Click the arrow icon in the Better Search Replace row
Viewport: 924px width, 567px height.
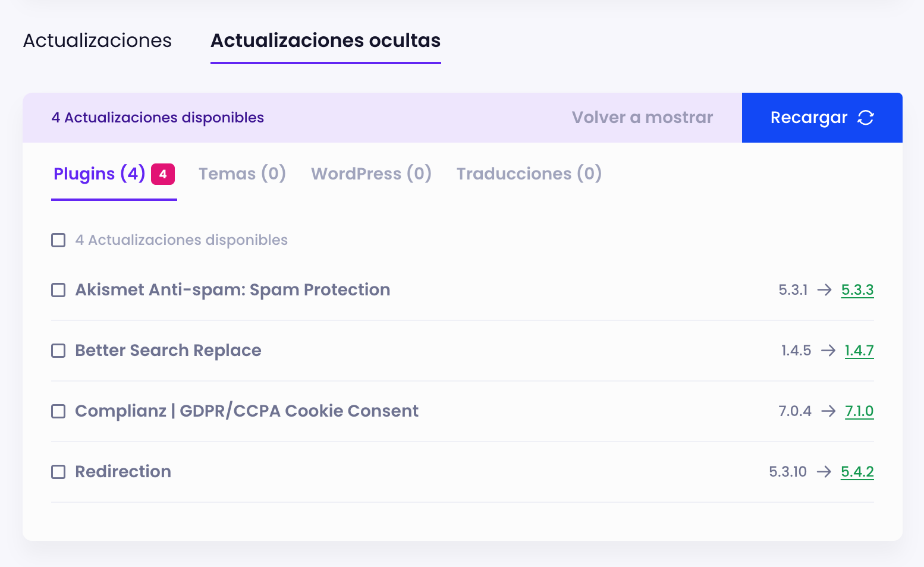pyautogui.click(x=828, y=351)
